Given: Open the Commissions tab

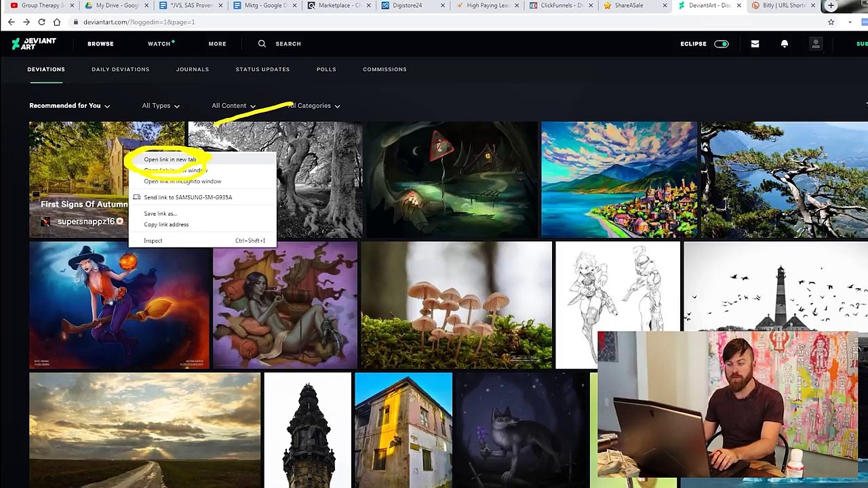Looking at the screenshot, I should click(384, 69).
